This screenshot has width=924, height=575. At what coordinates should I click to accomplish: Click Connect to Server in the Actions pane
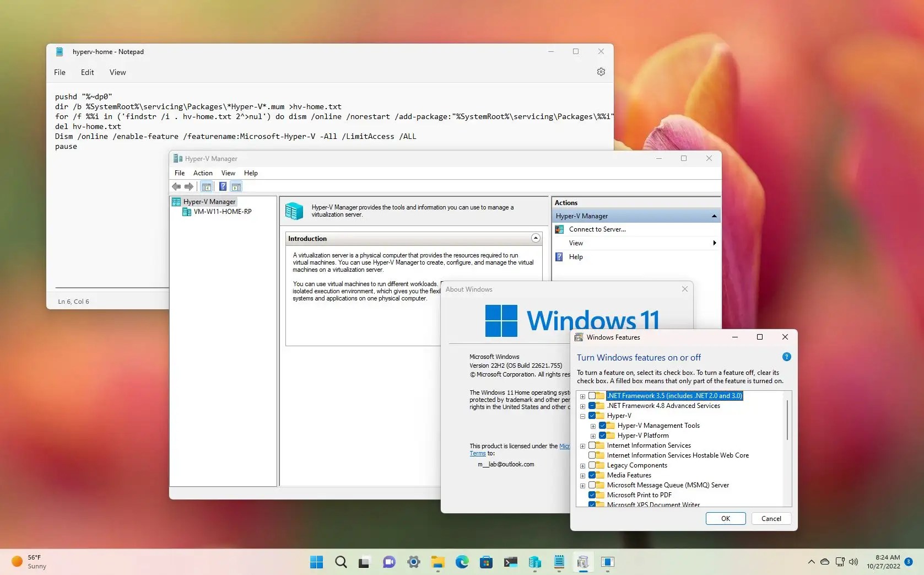tap(597, 229)
